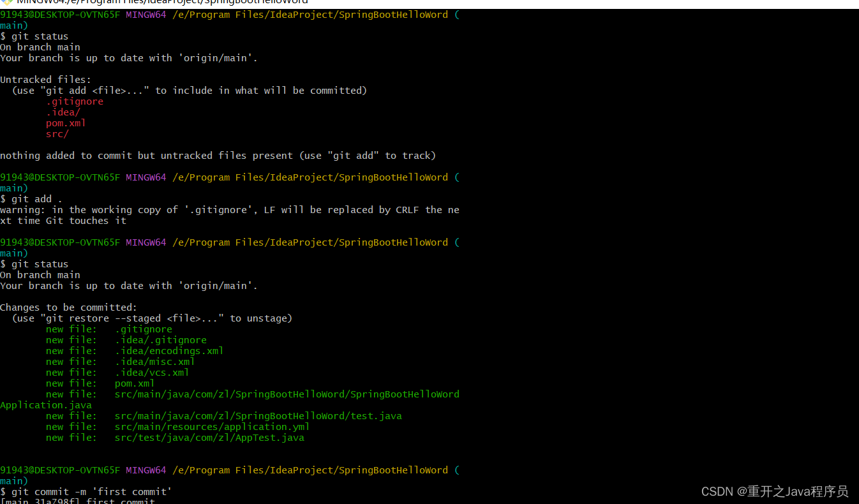859x504 pixels.
Task: Select the red untracked '.idea/' entry
Action: (x=63, y=112)
